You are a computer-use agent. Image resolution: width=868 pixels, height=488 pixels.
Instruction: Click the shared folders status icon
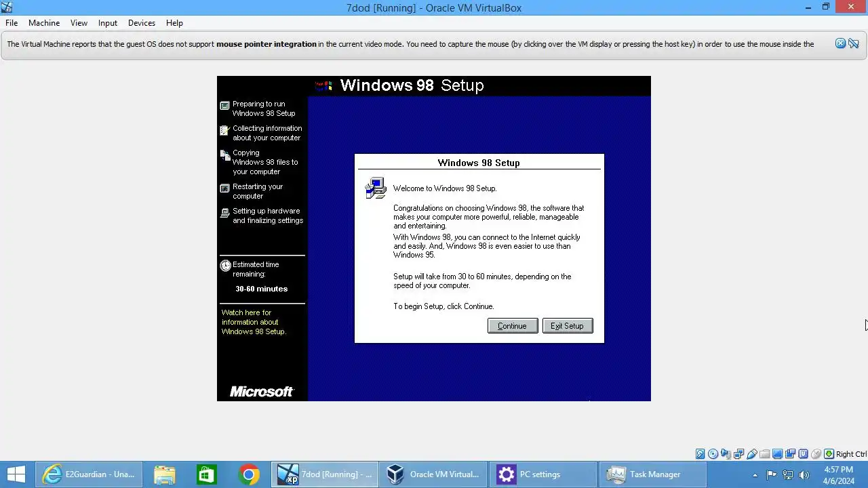pos(764,454)
